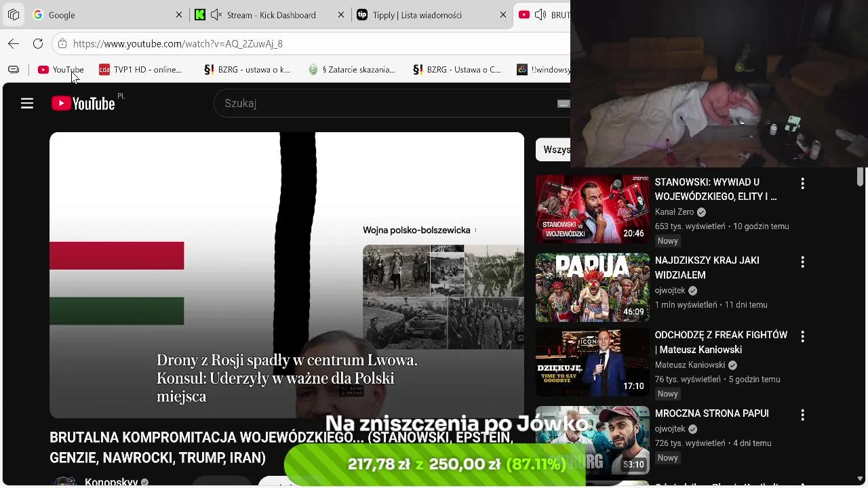Open the BZRG - ustawa o k... bookmark

click(247, 69)
